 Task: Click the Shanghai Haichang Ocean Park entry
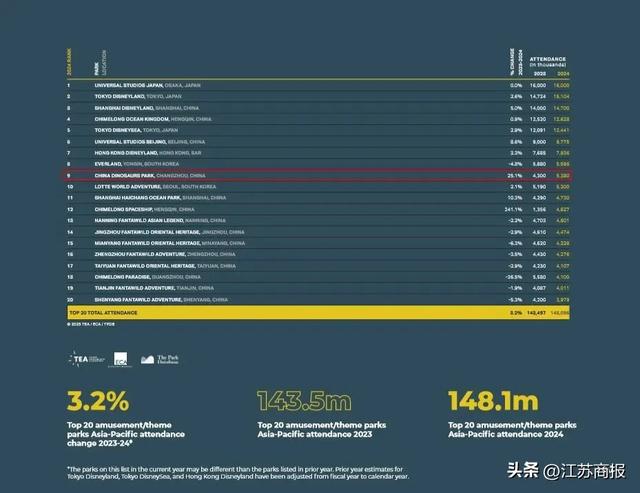(160, 198)
